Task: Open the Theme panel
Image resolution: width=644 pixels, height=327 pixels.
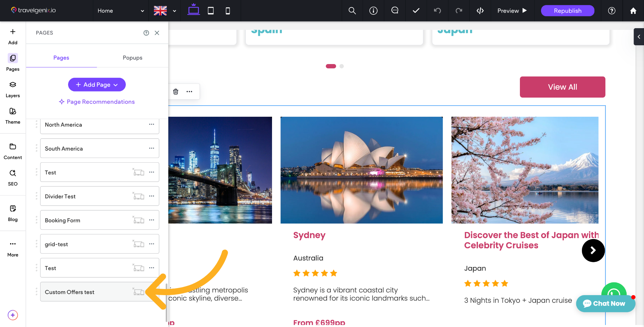Action: click(12, 116)
